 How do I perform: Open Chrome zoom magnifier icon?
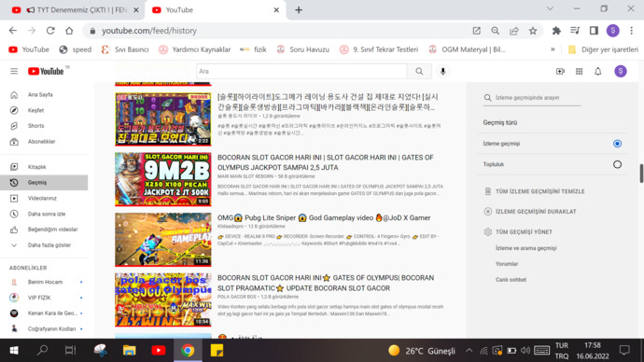(x=496, y=31)
